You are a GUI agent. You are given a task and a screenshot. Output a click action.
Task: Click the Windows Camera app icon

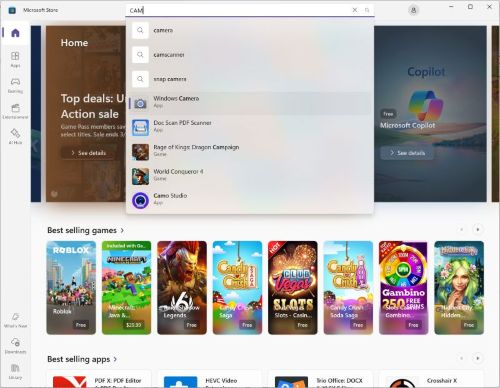coord(140,104)
